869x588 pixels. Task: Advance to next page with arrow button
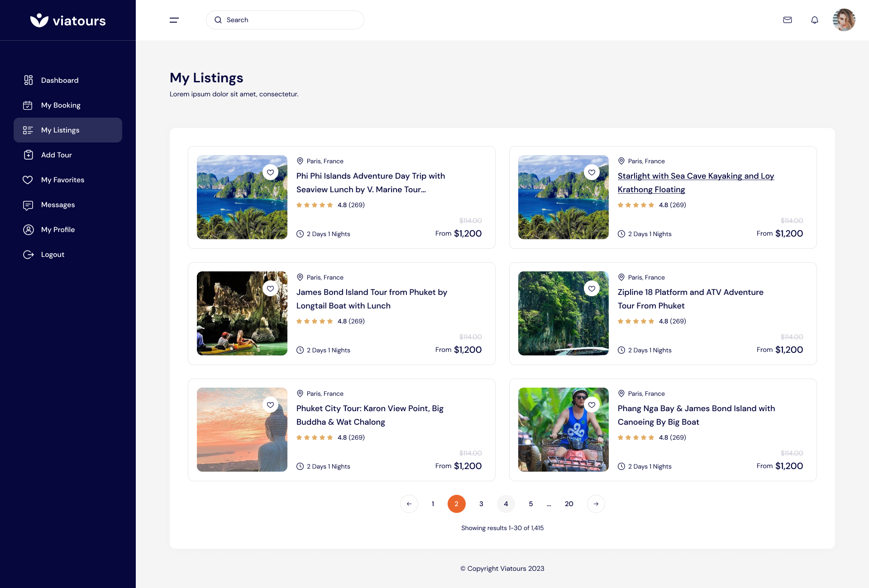coord(596,503)
